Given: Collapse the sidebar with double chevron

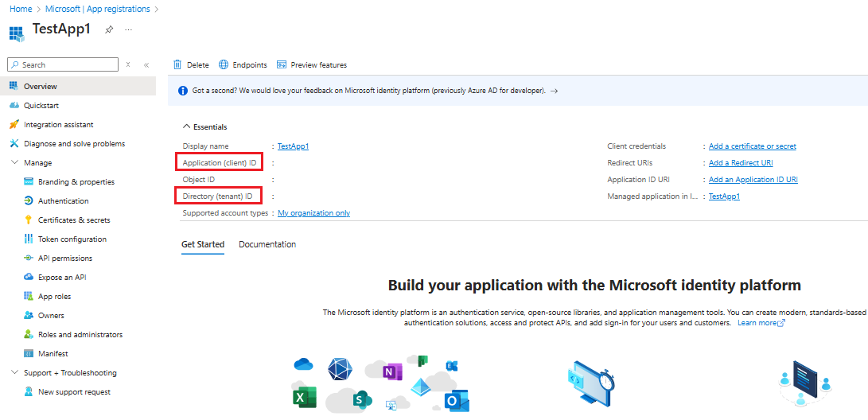Looking at the screenshot, I should pos(146,64).
